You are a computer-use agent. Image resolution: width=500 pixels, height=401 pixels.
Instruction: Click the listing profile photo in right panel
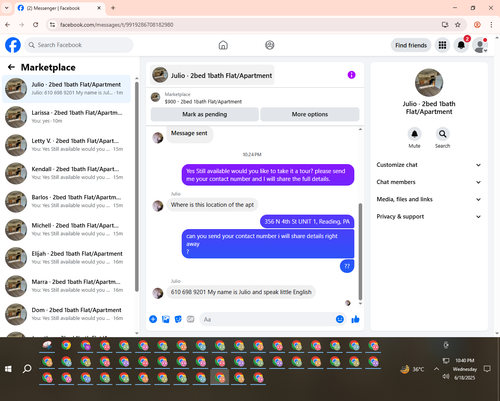(x=429, y=83)
